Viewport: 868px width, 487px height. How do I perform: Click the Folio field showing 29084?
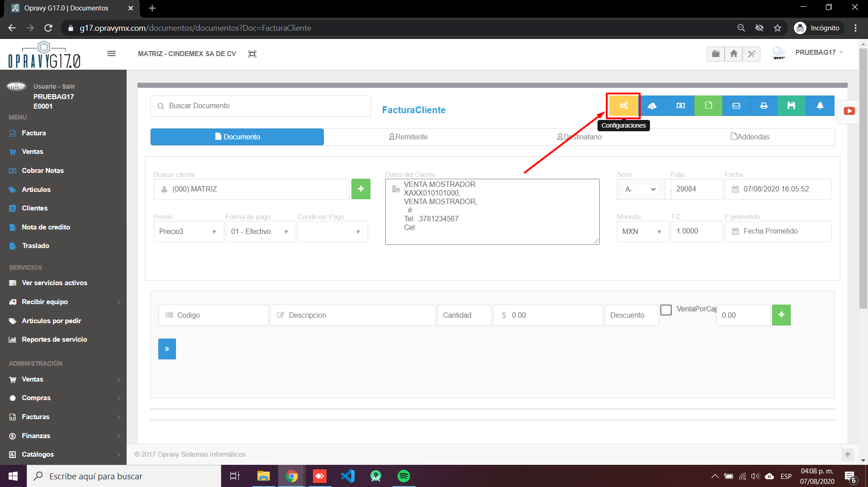(697, 189)
